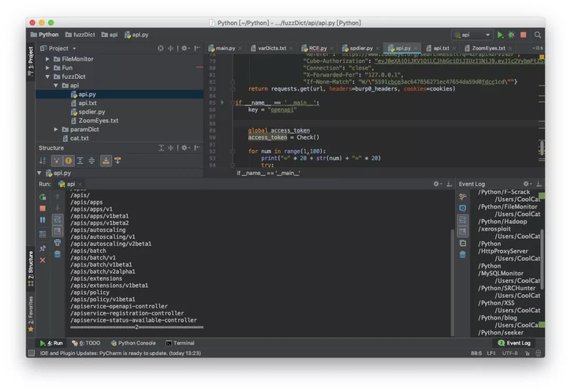The image size is (571, 392).
Task: Toggle autoscroll to source in Structure panel
Action: coord(106,161)
